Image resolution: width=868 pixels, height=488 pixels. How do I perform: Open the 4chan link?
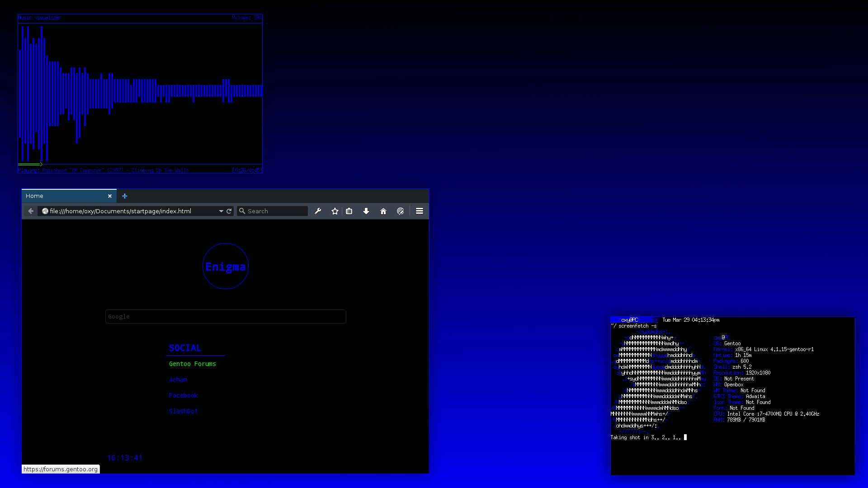pos(178,380)
